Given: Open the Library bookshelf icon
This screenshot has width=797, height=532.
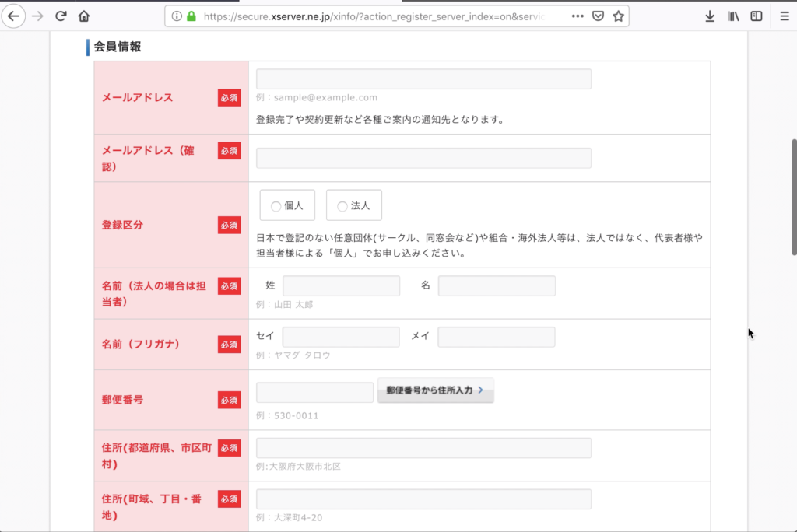Looking at the screenshot, I should (734, 16).
